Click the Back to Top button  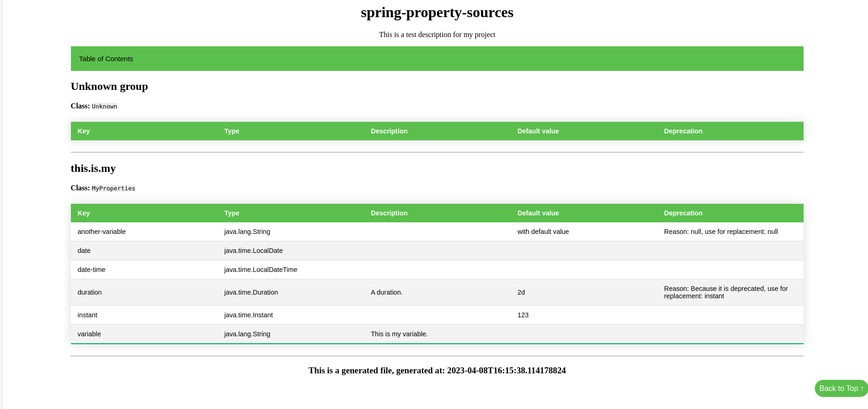841,389
